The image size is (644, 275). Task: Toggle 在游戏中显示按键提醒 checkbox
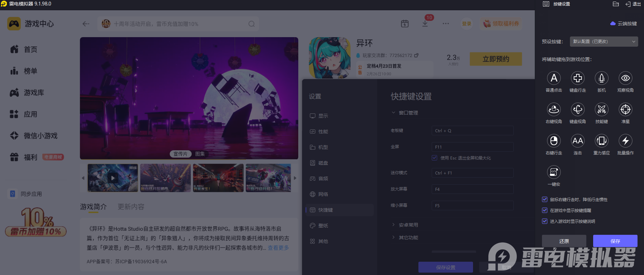click(545, 210)
